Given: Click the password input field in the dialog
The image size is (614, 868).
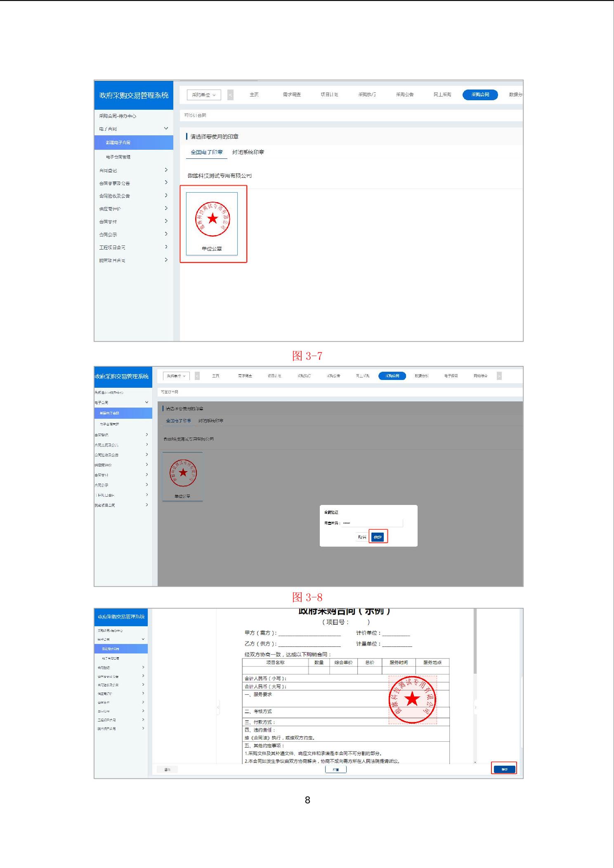Looking at the screenshot, I should pos(371,523).
